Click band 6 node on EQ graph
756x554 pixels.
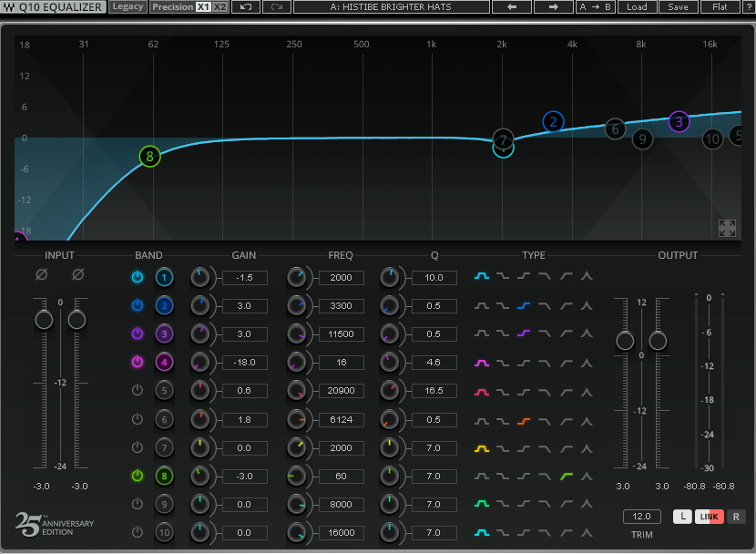[615, 128]
